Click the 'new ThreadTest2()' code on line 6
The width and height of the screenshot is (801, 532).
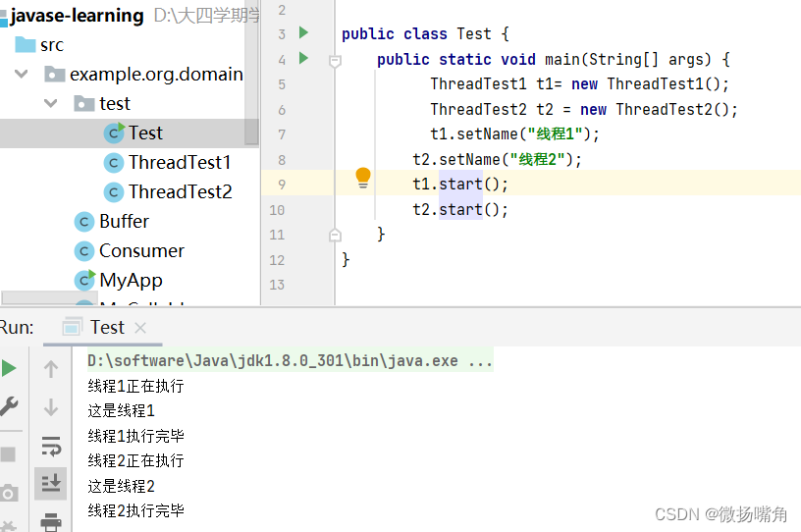(659, 109)
